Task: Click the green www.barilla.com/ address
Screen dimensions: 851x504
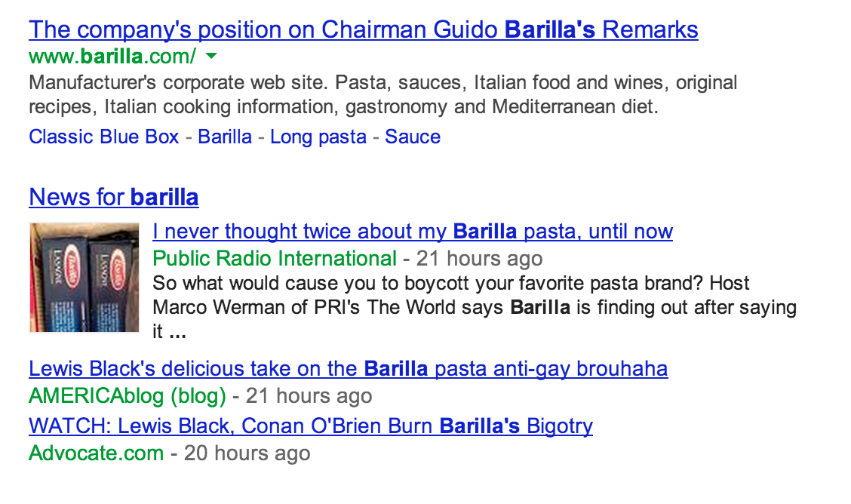Action: [x=112, y=56]
